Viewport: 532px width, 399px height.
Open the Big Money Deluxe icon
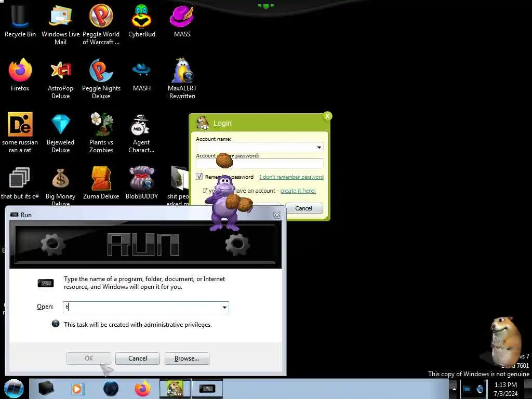tap(60, 186)
